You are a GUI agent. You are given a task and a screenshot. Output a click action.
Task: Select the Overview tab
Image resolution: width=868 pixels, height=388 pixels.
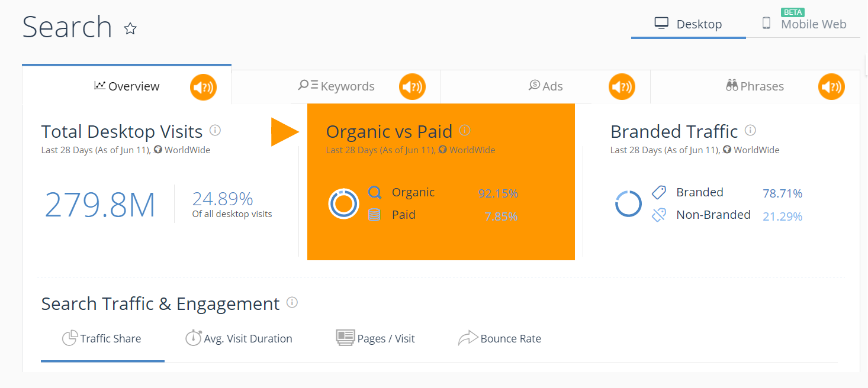(127, 86)
